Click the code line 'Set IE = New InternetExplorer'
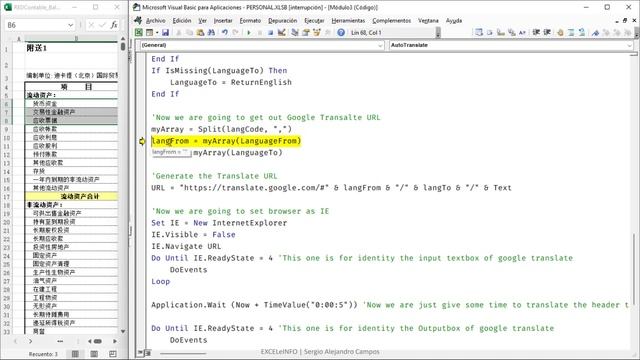 (x=219, y=223)
